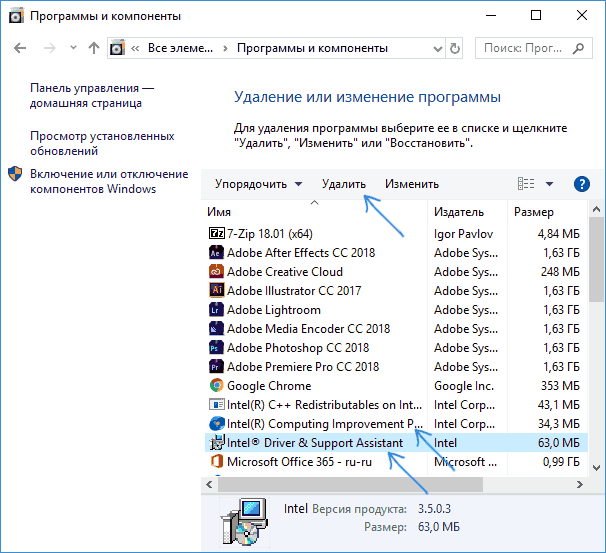Click the Adobe After Effects icon

pos(216,252)
